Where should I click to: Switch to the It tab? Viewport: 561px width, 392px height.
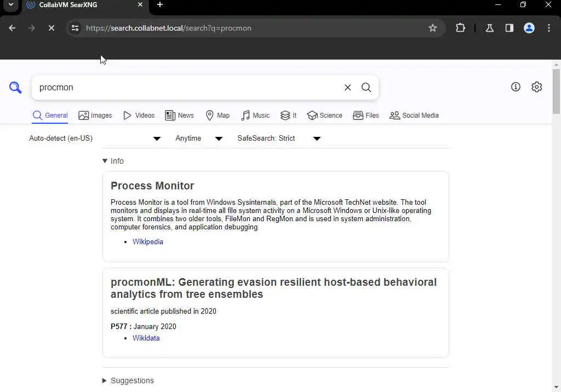click(x=288, y=116)
